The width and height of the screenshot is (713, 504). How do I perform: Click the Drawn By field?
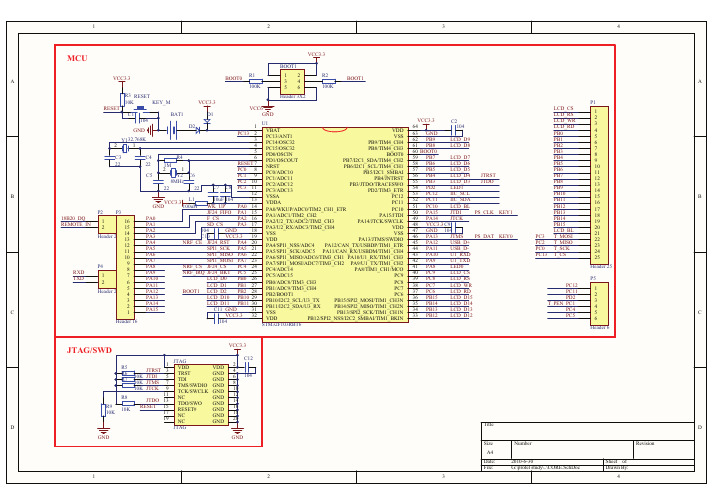pyautogui.click(x=649, y=468)
